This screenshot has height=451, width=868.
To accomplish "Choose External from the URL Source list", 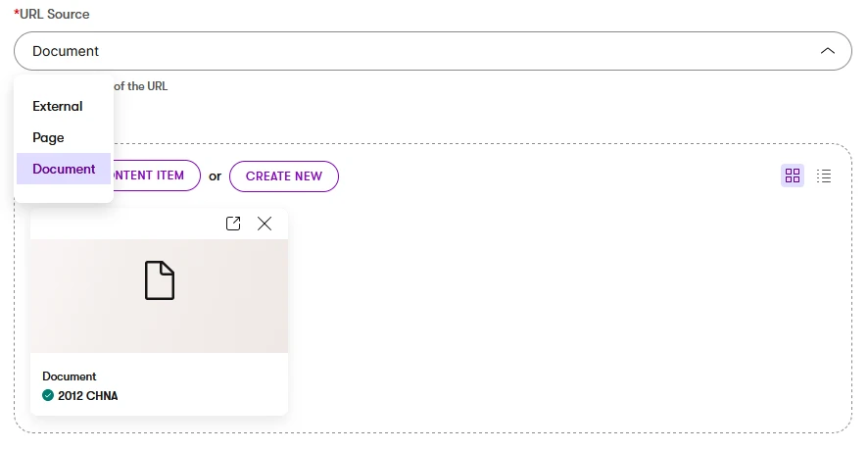I will (x=58, y=106).
